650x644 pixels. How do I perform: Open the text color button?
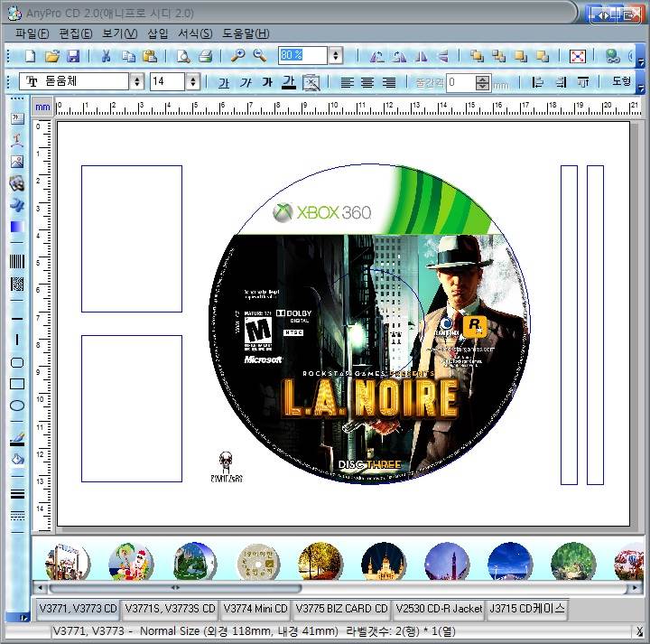[289, 82]
